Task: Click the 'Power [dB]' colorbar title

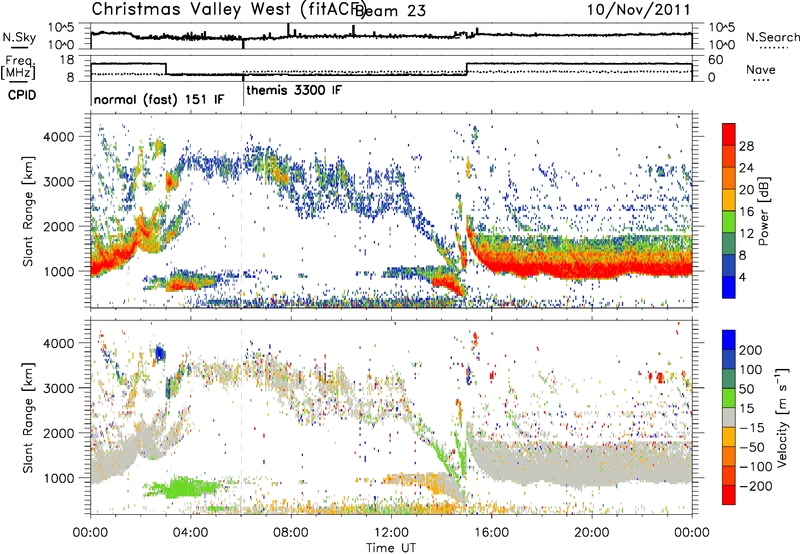Action: 764,211
